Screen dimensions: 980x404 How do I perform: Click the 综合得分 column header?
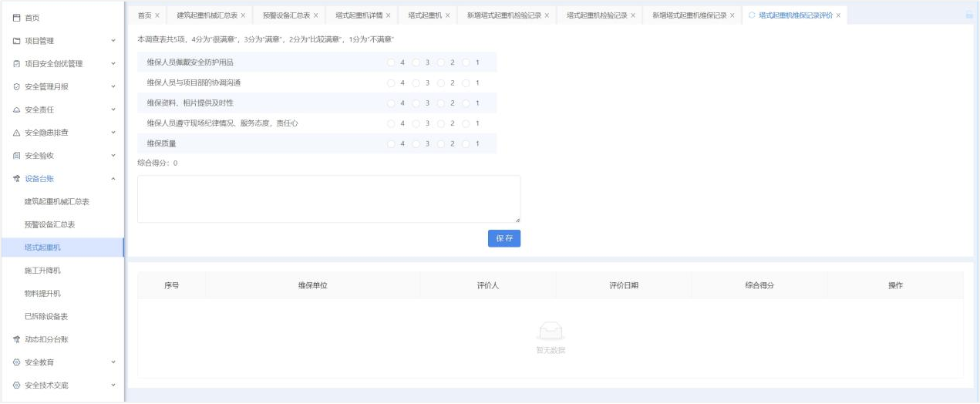(759, 285)
